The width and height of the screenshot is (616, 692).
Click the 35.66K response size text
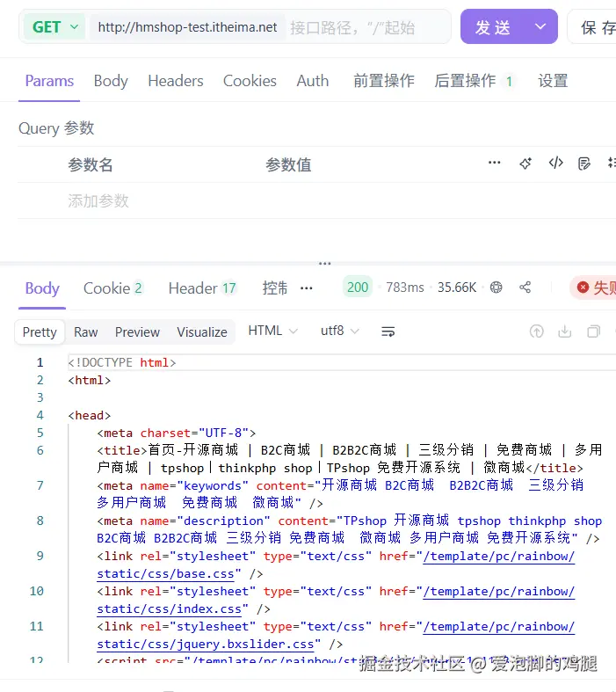point(457,288)
